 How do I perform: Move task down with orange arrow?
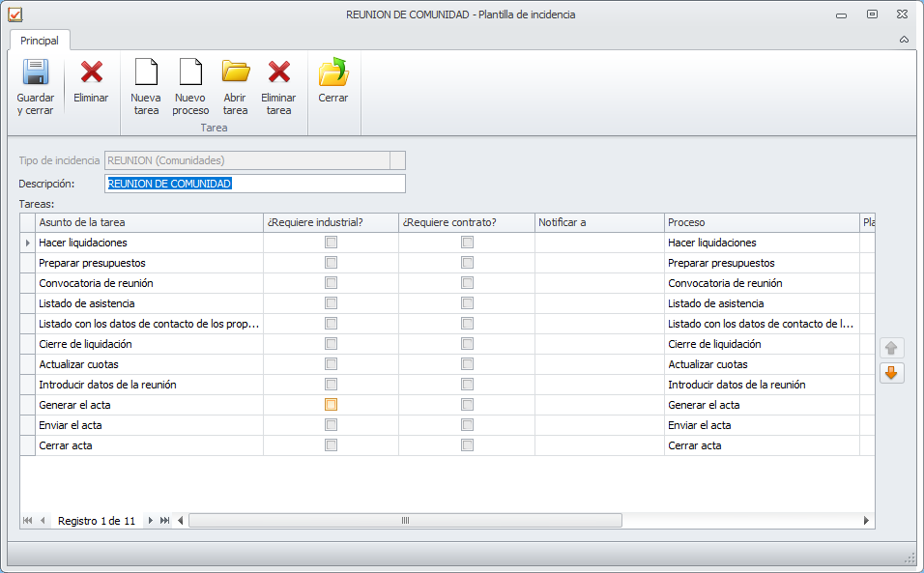(x=891, y=373)
